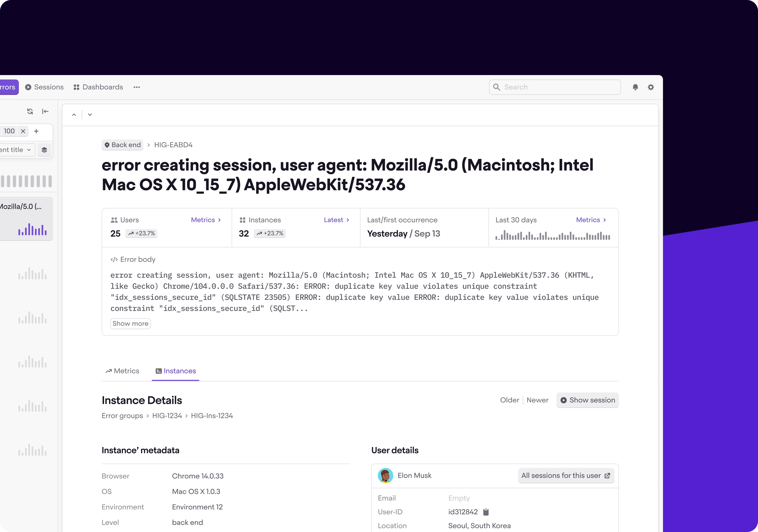Click the settings gear icon

point(651,87)
